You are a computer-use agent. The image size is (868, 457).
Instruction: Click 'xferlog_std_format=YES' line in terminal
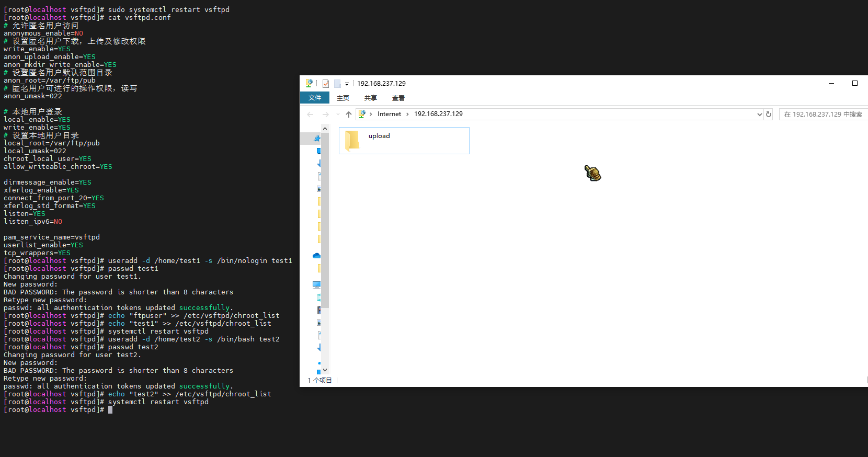coord(50,206)
